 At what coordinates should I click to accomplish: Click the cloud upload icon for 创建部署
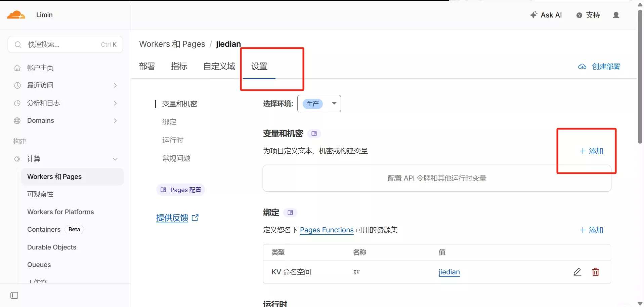[582, 67]
